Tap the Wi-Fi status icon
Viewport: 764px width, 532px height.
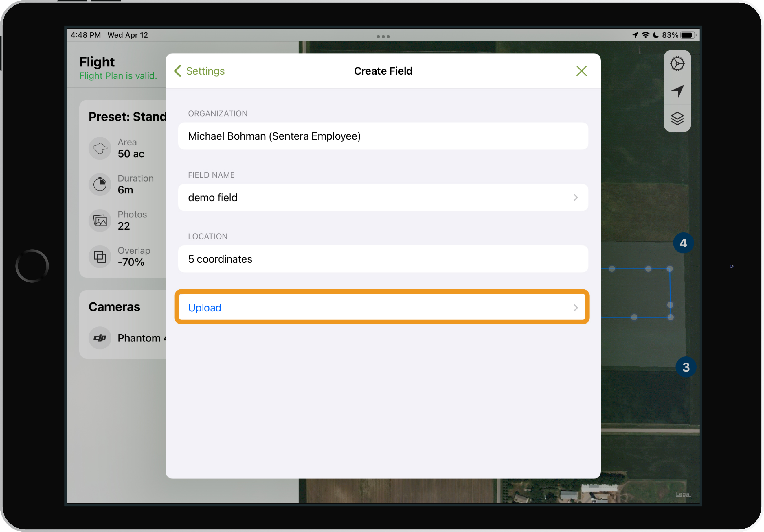(x=645, y=35)
